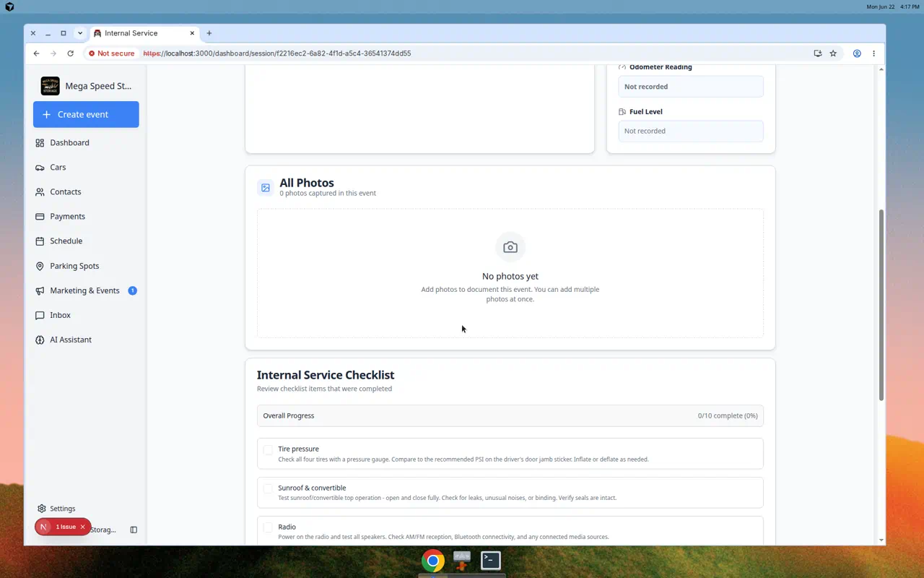Launch Chrome from the taskbar
Viewport: 924px width, 578px height.
coord(433,560)
